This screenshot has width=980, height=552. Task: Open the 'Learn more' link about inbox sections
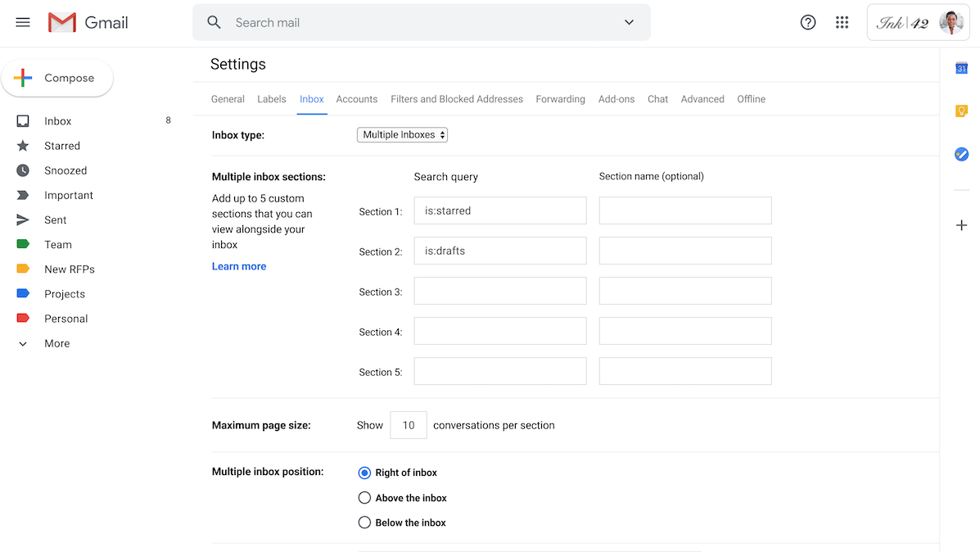(x=238, y=265)
